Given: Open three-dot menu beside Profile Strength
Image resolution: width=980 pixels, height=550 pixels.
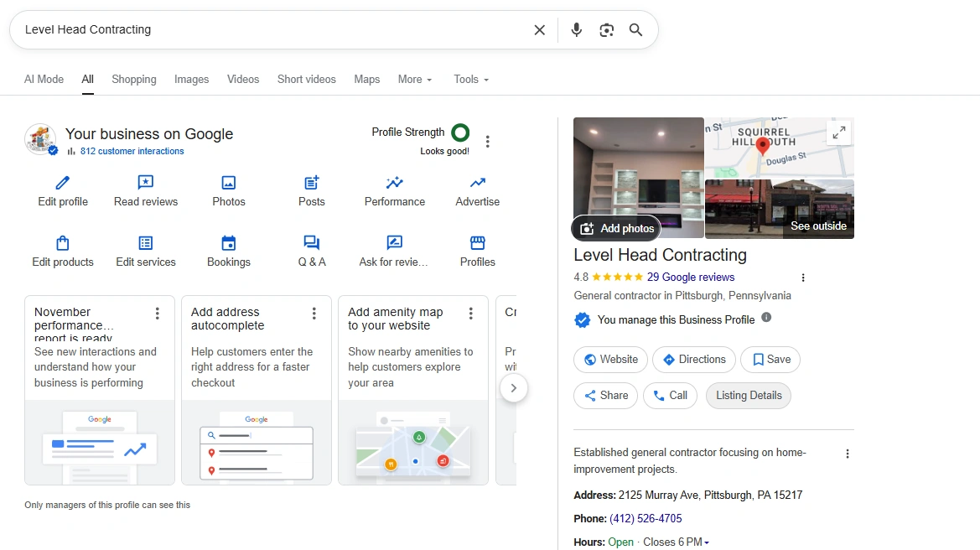Looking at the screenshot, I should (488, 142).
